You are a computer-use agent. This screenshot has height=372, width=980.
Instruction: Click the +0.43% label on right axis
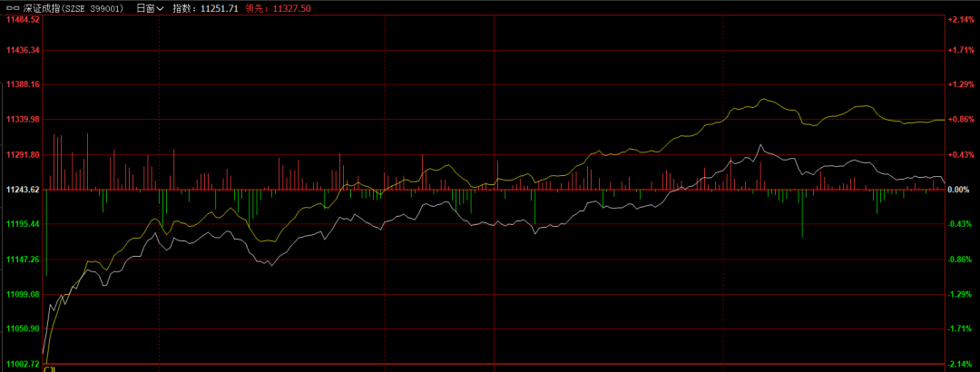pyautogui.click(x=961, y=154)
